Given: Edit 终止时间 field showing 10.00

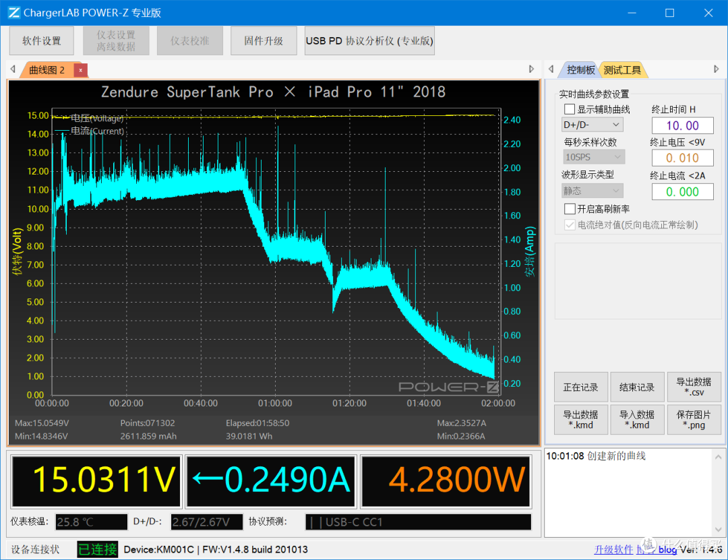Looking at the screenshot, I should (x=682, y=125).
